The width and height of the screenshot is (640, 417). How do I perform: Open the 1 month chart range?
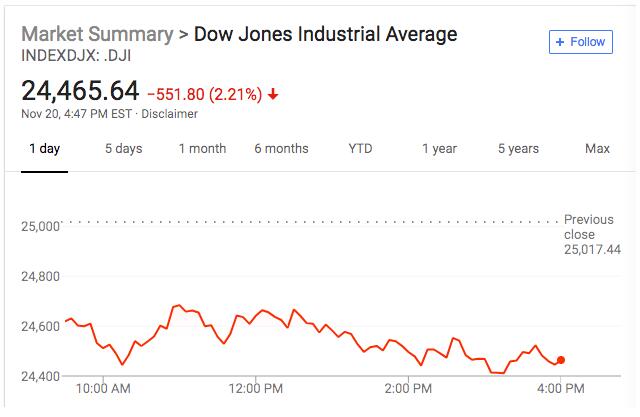click(x=202, y=149)
